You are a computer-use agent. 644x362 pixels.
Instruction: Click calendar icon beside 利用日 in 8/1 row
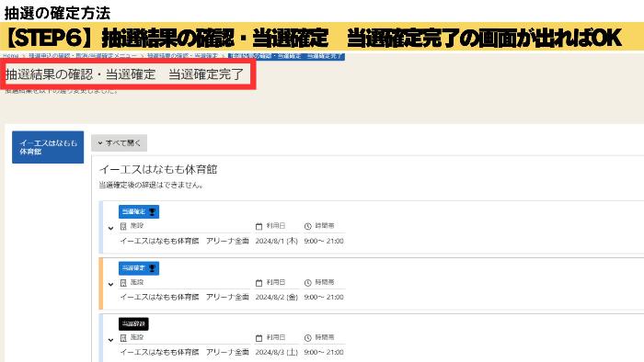click(259, 226)
